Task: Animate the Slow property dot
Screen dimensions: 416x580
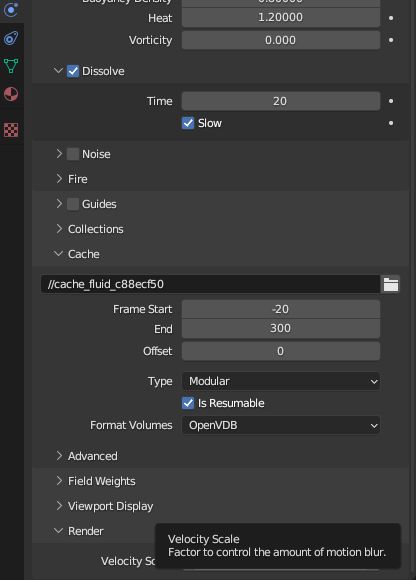Action: point(391,123)
